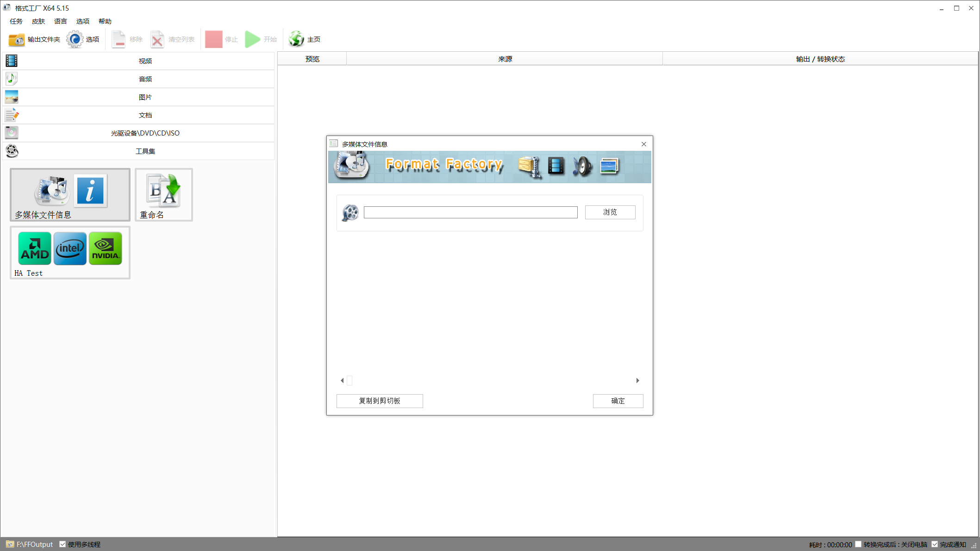Open the 皮肤 menu
This screenshot has width=980, height=551.
(38, 21)
